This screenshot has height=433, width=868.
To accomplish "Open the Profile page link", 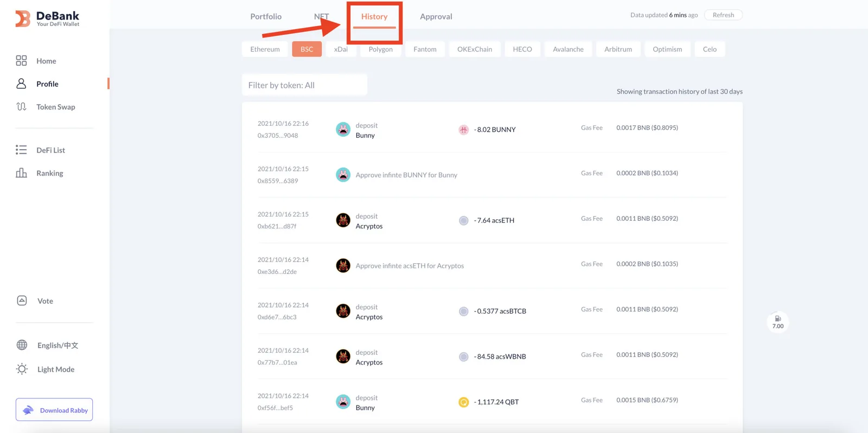I will tap(47, 84).
